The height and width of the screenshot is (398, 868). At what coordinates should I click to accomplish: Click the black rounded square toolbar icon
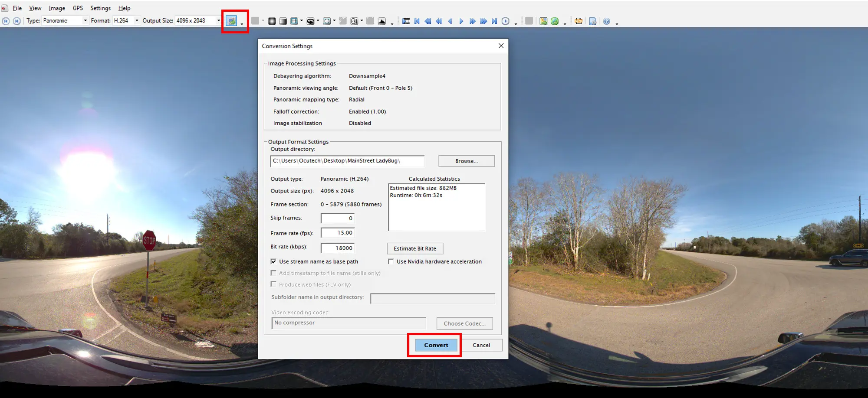pyautogui.click(x=272, y=21)
